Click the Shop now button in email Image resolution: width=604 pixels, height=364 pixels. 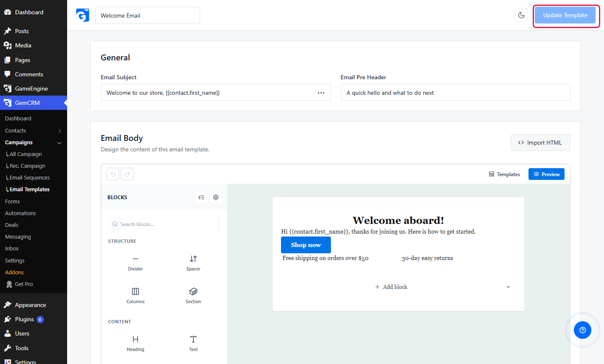pos(306,245)
